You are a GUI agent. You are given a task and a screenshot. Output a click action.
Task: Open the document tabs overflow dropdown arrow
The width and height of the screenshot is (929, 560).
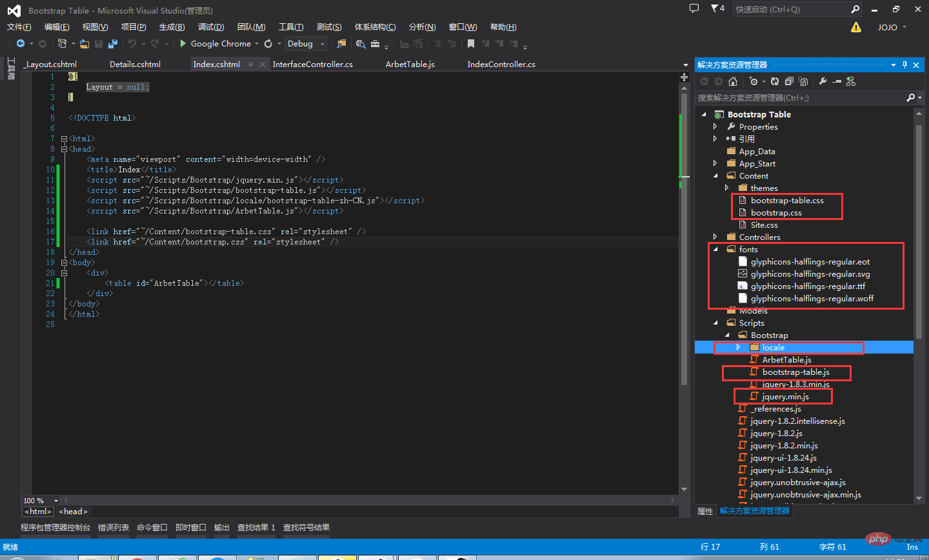[x=686, y=65]
